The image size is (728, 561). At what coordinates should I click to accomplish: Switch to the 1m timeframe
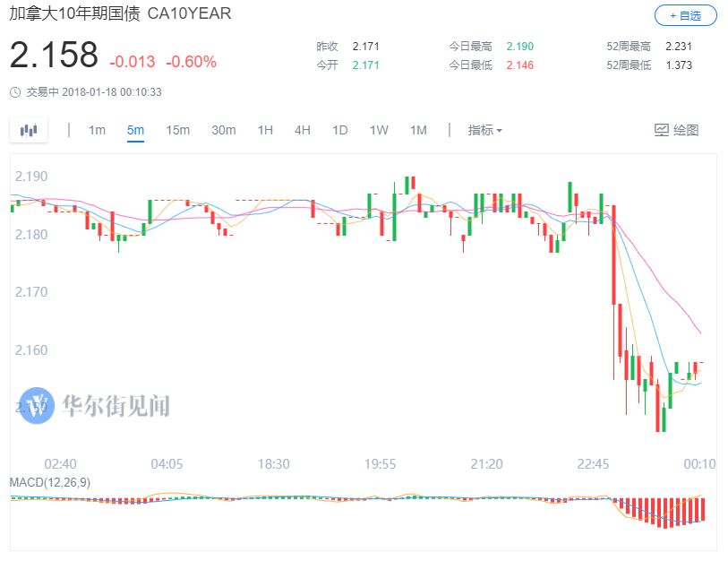click(x=97, y=130)
